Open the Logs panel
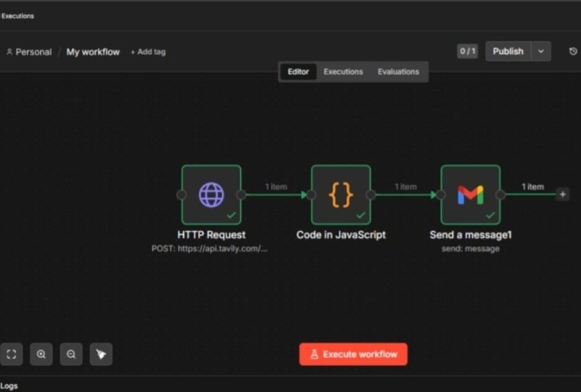 click(9, 386)
